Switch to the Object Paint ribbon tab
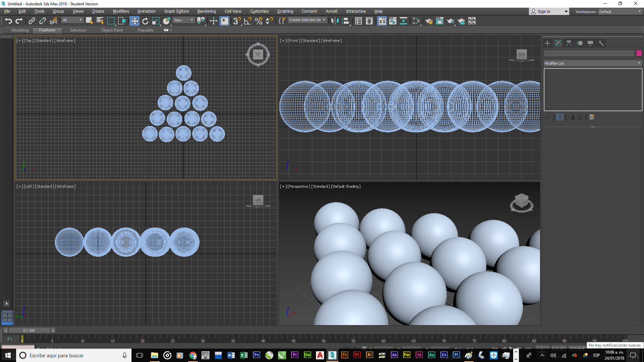Viewport: 644px width, 362px height. (112, 30)
